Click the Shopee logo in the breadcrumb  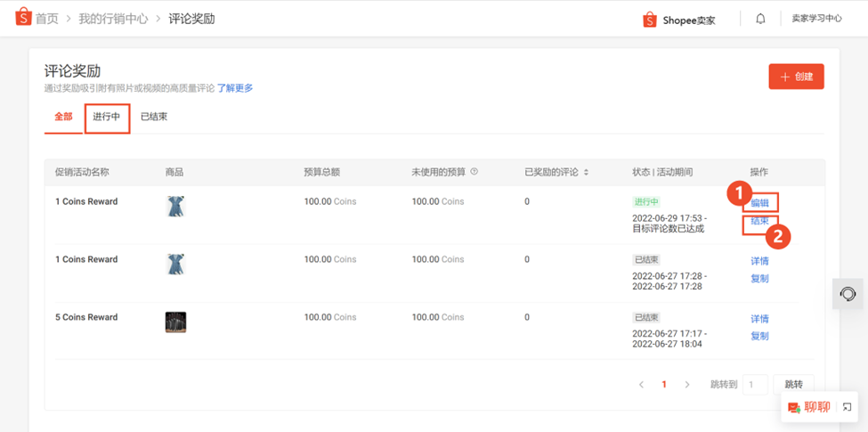click(x=22, y=18)
